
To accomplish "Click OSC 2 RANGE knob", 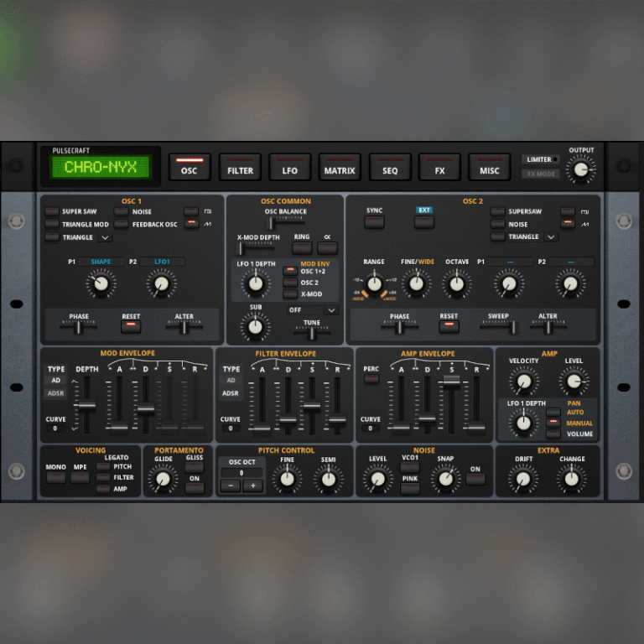I will 374,283.
